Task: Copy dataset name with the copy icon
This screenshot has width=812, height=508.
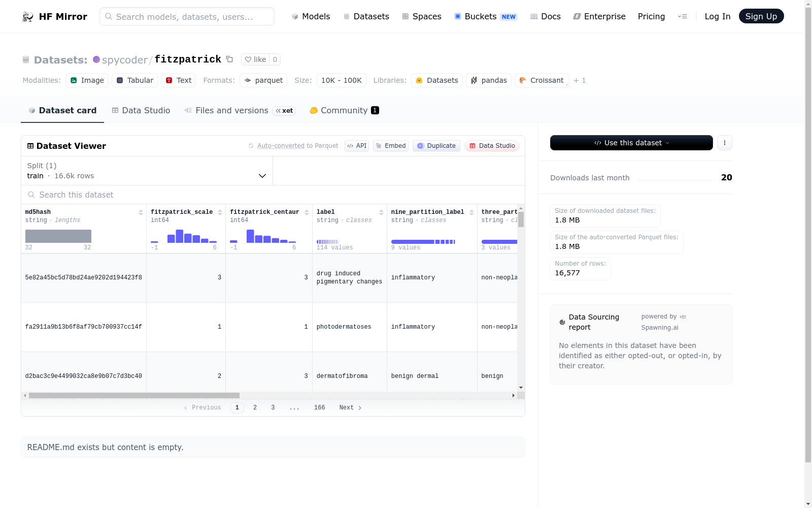Action: [x=229, y=59]
